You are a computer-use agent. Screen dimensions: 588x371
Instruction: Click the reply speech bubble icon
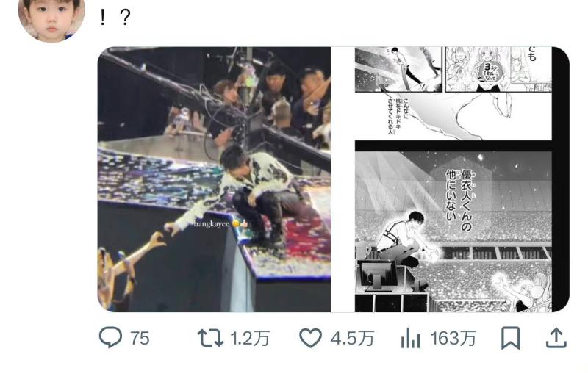[x=110, y=337]
